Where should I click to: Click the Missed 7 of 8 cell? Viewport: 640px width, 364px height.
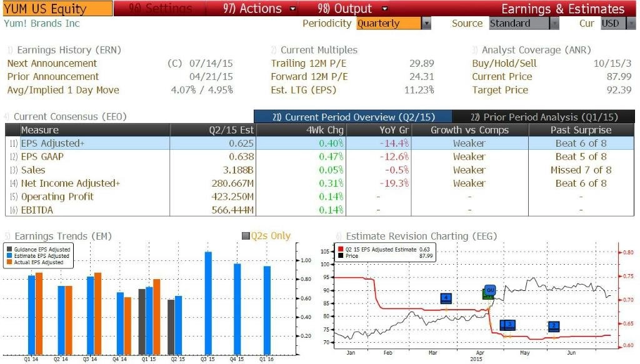[581, 170]
